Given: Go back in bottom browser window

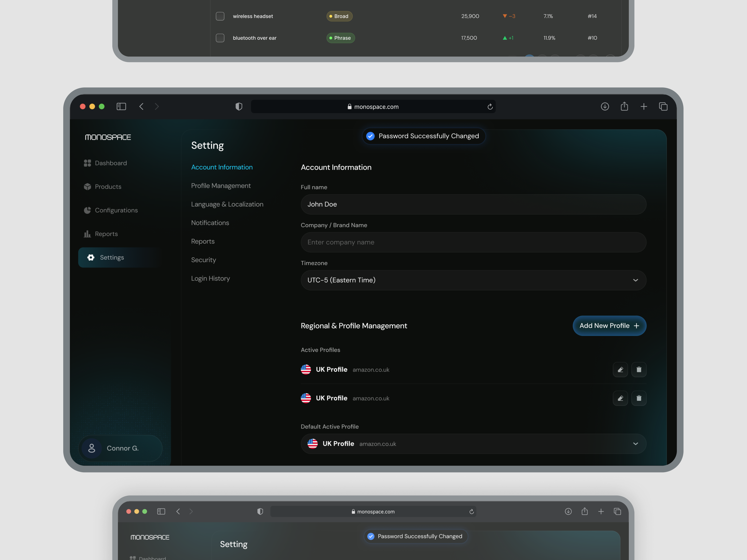Looking at the screenshot, I should pos(178,511).
